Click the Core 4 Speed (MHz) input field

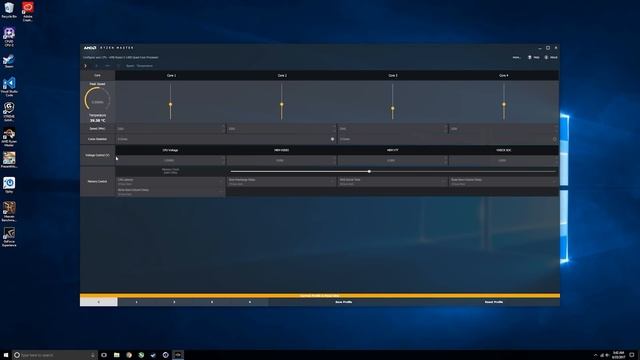tap(504, 129)
